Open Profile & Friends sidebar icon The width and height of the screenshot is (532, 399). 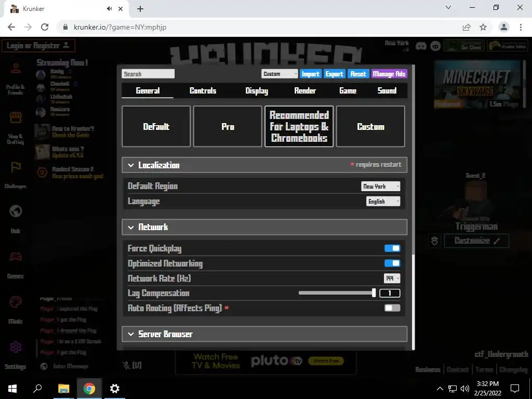[x=15, y=68]
